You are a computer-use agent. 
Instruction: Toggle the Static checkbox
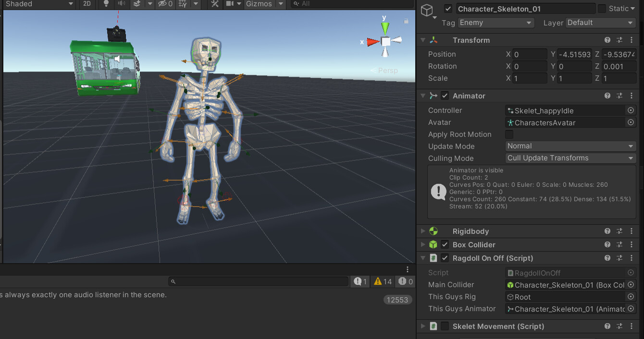(602, 9)
